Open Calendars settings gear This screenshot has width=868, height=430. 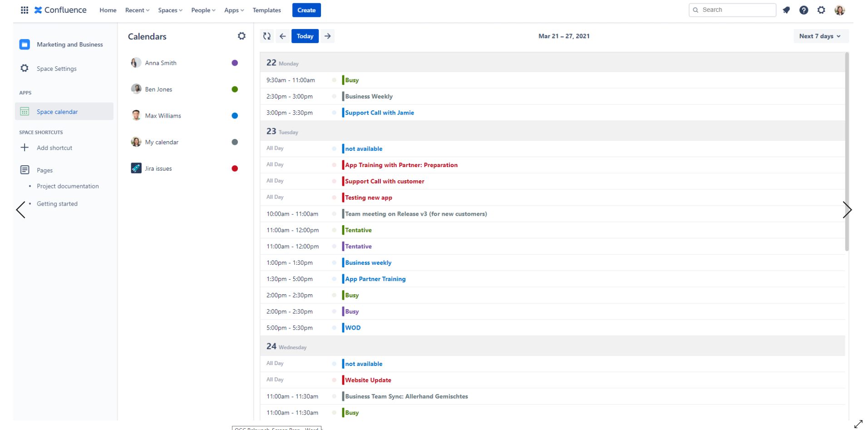(x=242, y=36)
